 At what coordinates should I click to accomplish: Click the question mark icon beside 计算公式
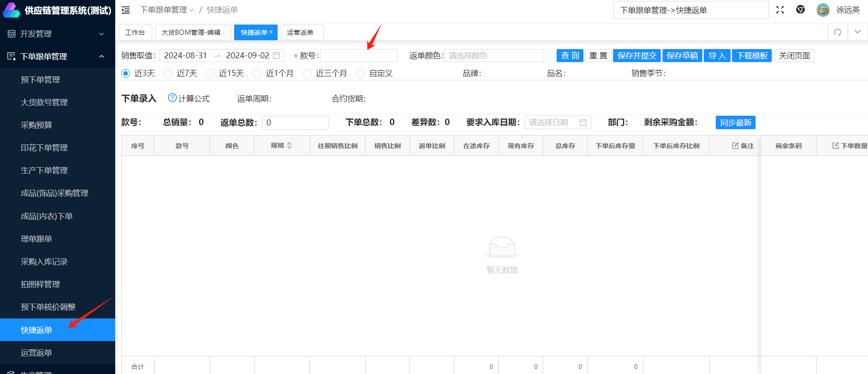pos(172,98)
